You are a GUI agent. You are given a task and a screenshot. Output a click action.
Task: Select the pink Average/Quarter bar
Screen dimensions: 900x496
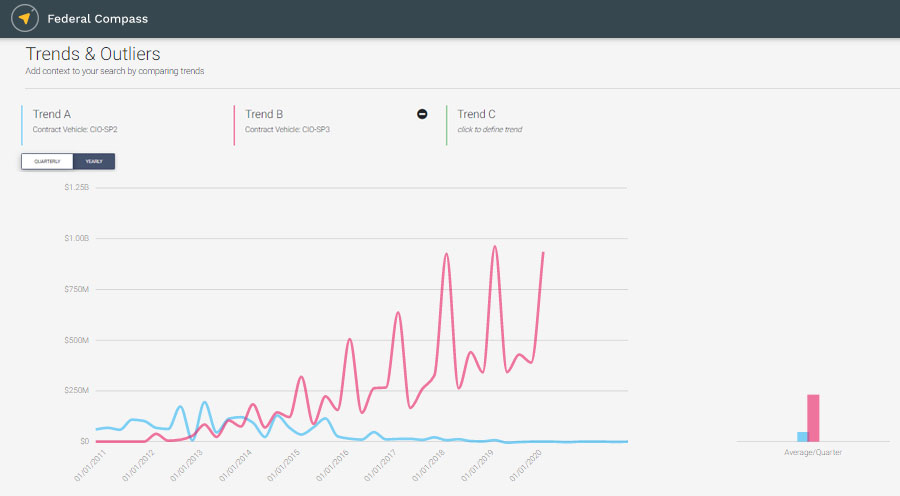[814, 417]
